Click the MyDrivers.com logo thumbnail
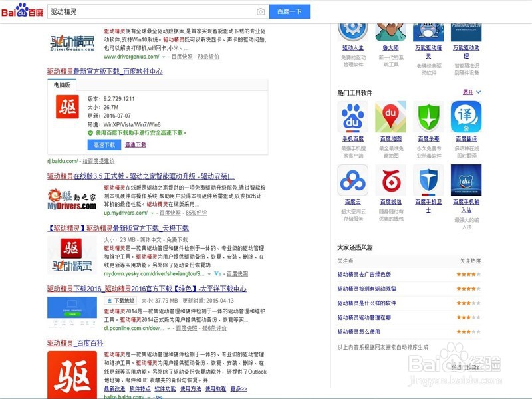 (x=72, y=200)
